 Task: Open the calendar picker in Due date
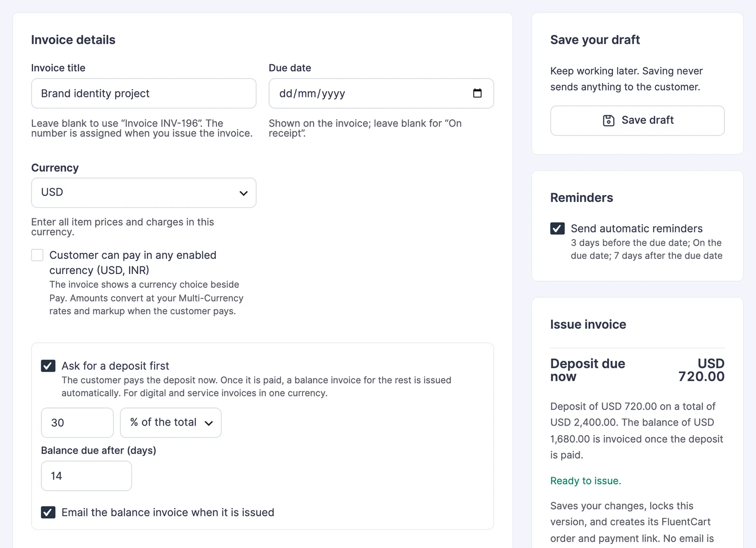(477, 93)
